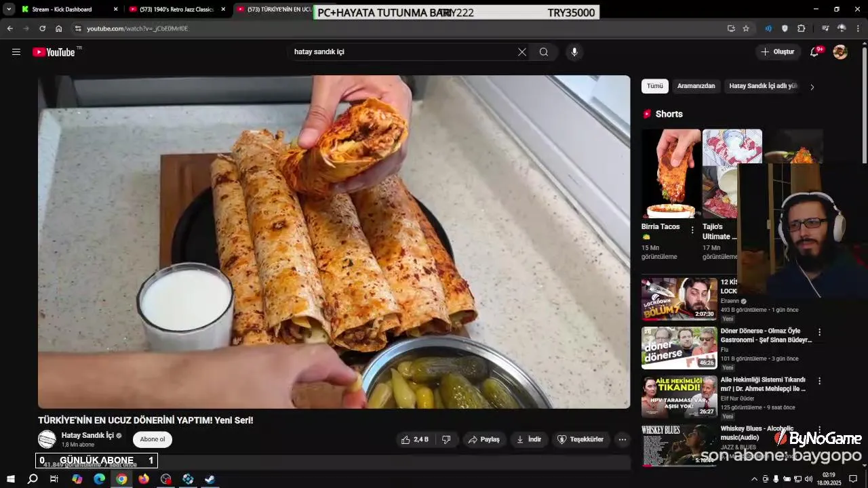This screenshot has height=488, width=868.
Task: Select Hatay Sandık İçi adlı chip
Action: tap(763, 86)
